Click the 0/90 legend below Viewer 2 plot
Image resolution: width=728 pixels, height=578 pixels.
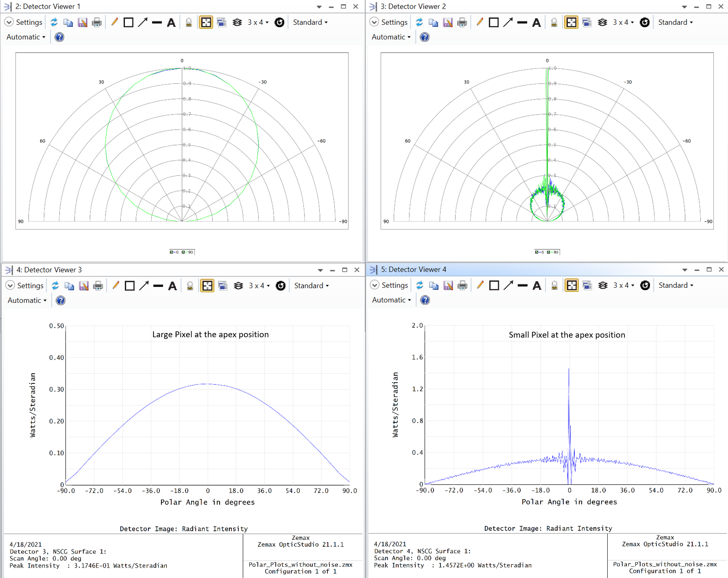coord(547,252)
